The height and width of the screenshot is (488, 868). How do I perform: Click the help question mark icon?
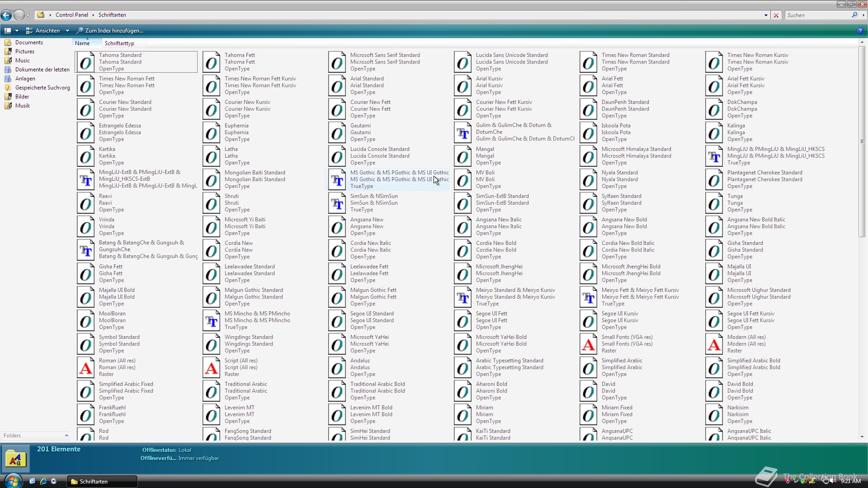tap(859, 31)
